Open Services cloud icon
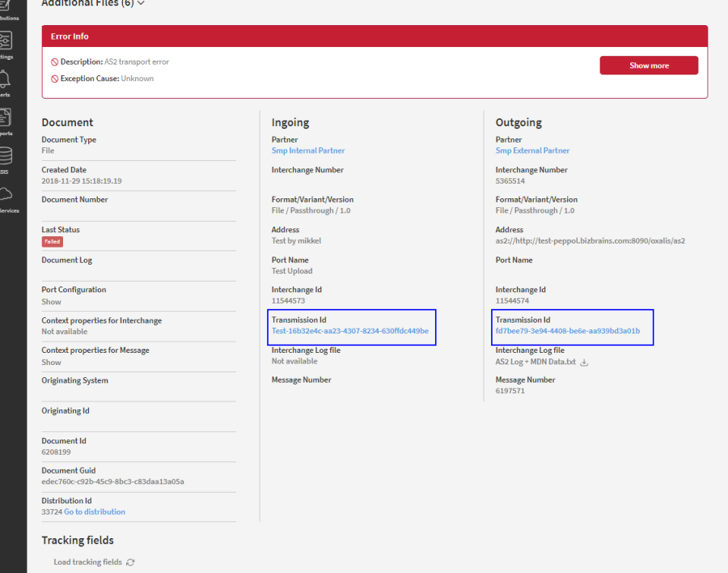728x573 pixels. (x=6, y=194)
